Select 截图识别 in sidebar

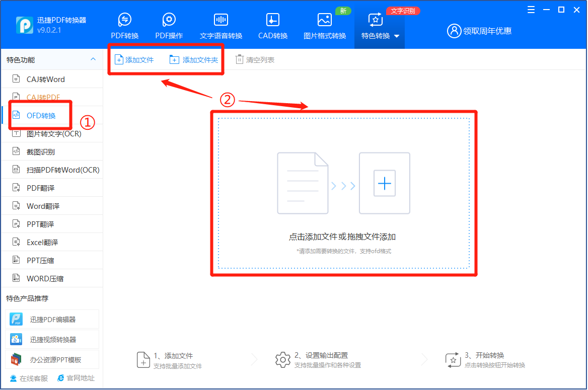coord(52,152)
